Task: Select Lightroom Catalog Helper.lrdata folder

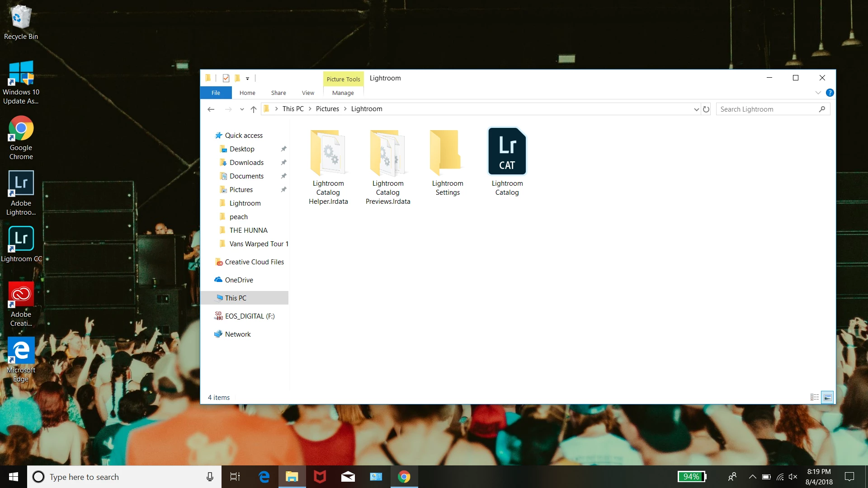Action: [x=328, y=154]
